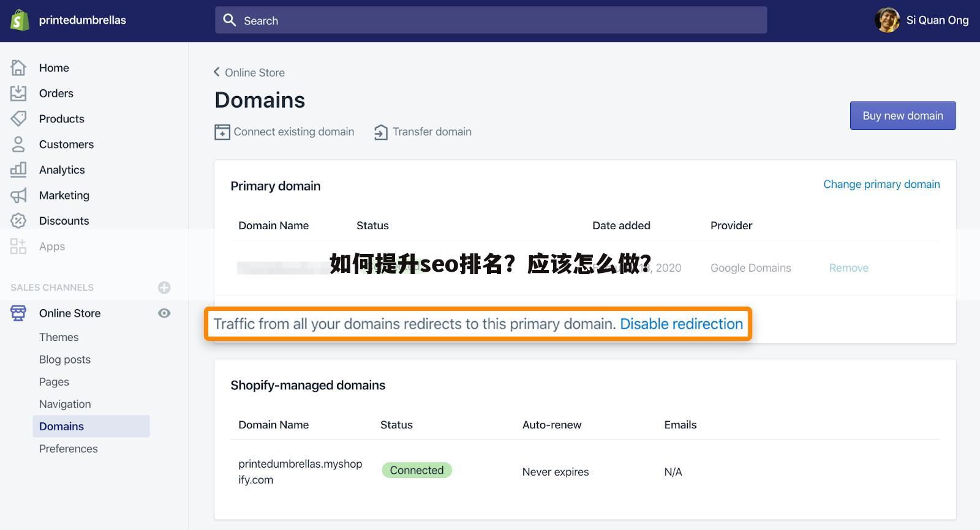Click printedumbrellas store name in header

point(83,20)
